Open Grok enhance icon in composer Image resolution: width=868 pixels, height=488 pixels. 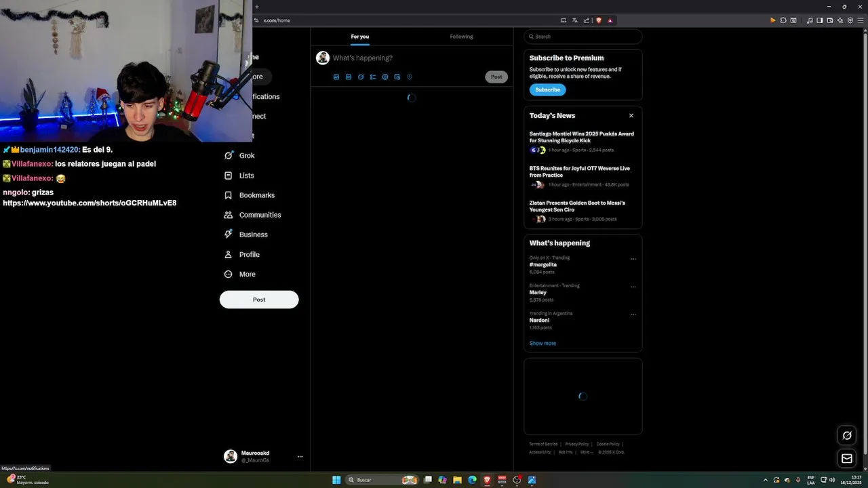tap(361, 77)
